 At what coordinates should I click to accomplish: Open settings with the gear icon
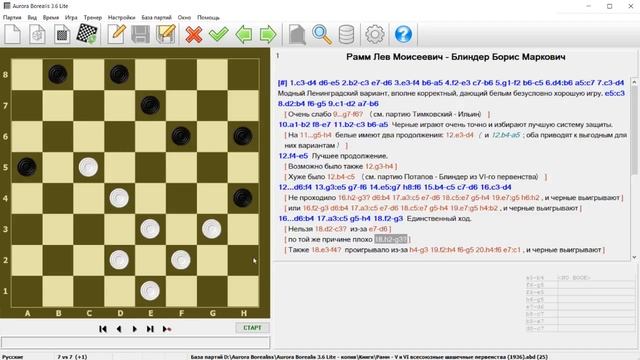[x=375, y=34]
